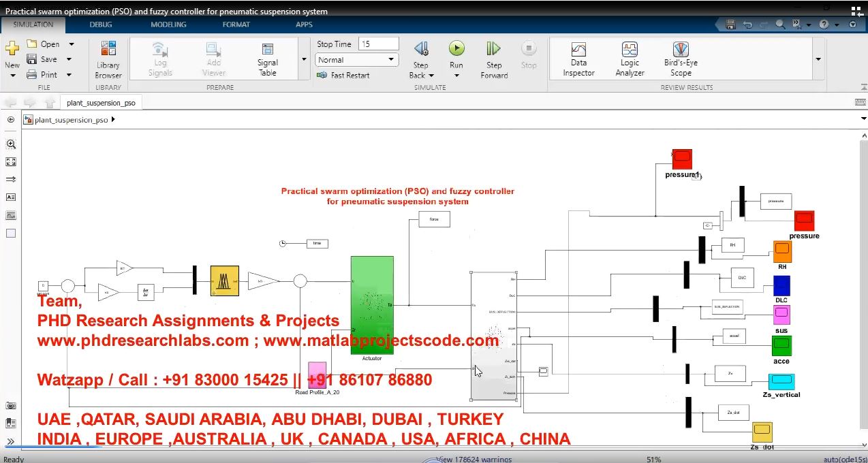
Task: Switch to the MODELING tab
Action: point(168,25)
